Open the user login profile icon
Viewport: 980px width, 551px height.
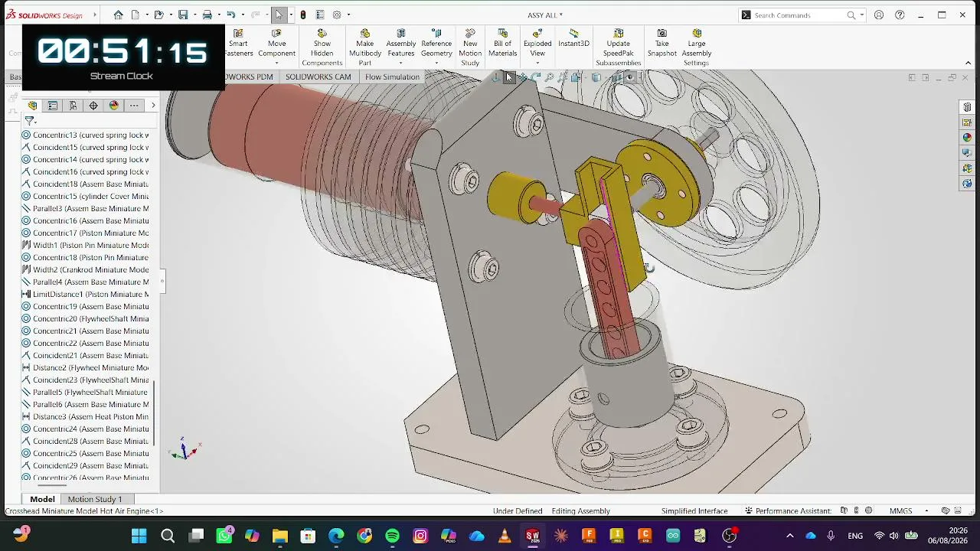(879, 15)
